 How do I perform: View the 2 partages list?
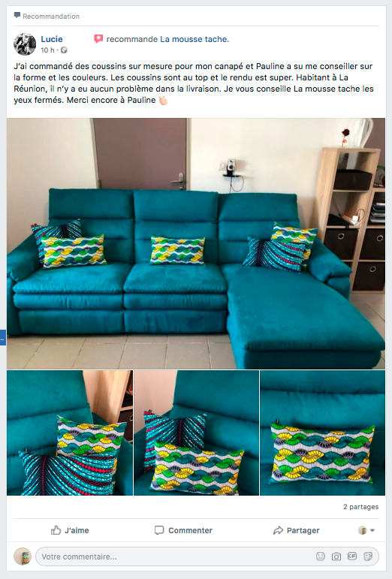[360, 507]
